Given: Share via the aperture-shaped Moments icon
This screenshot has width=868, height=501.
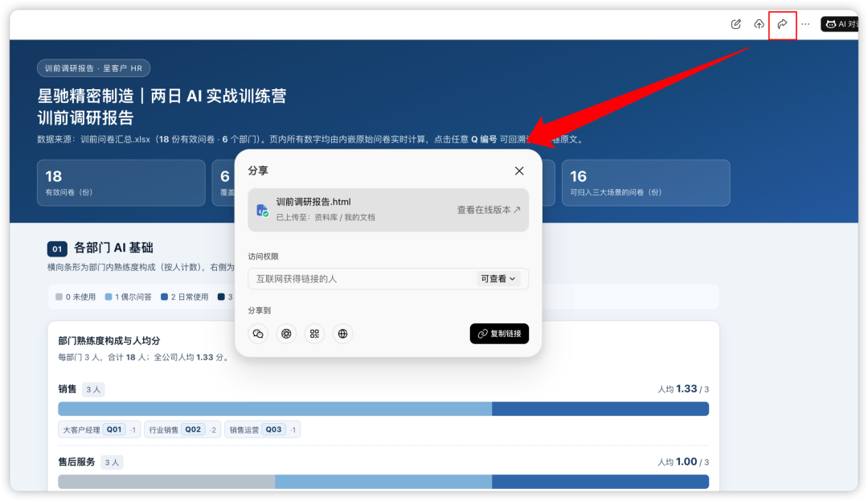Looking at the screenshot, I should tap(286, 334).
